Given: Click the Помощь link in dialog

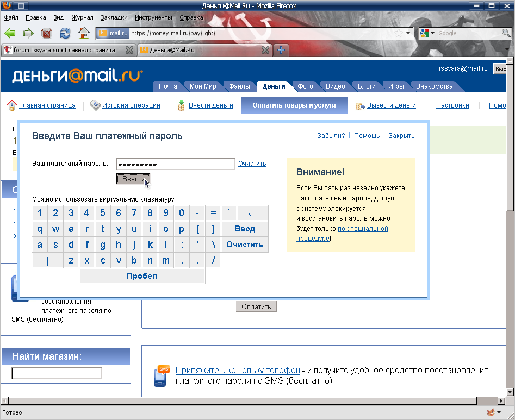Looking at the screenshot, I should tap(367, 136).
